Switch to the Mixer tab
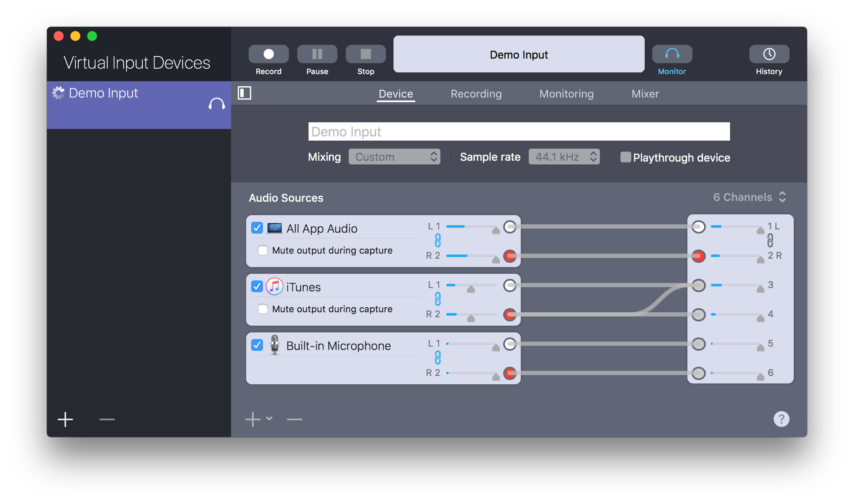 pyautogui.click(x=645, y=94)
